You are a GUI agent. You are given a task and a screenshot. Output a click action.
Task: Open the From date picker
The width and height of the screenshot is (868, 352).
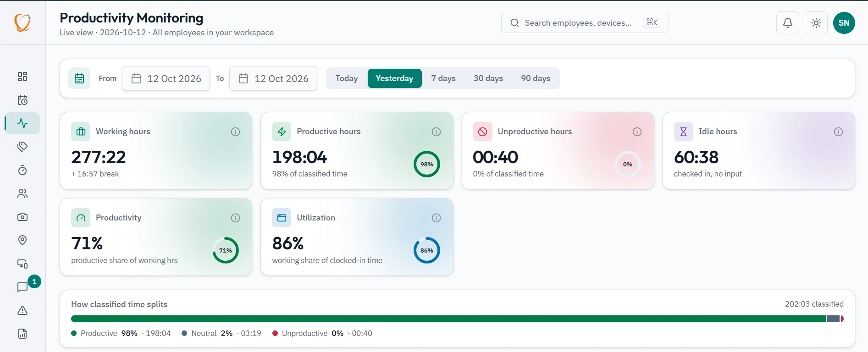pyautogui.click(x=166, y=78)
